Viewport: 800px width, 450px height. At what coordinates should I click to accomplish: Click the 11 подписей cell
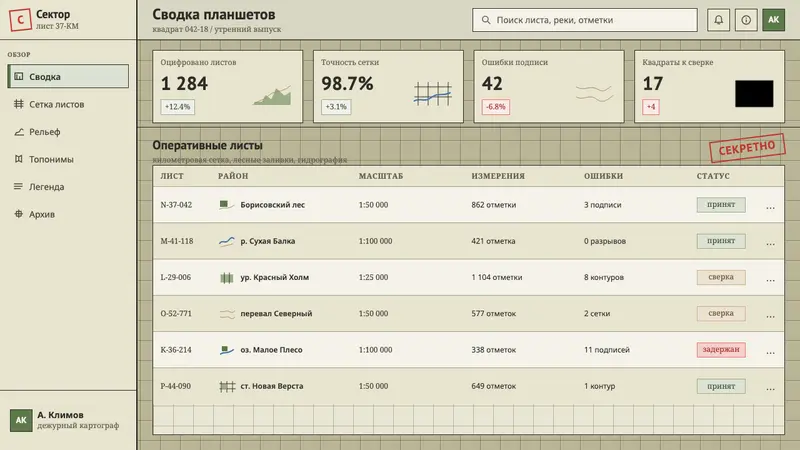[607, 350]
